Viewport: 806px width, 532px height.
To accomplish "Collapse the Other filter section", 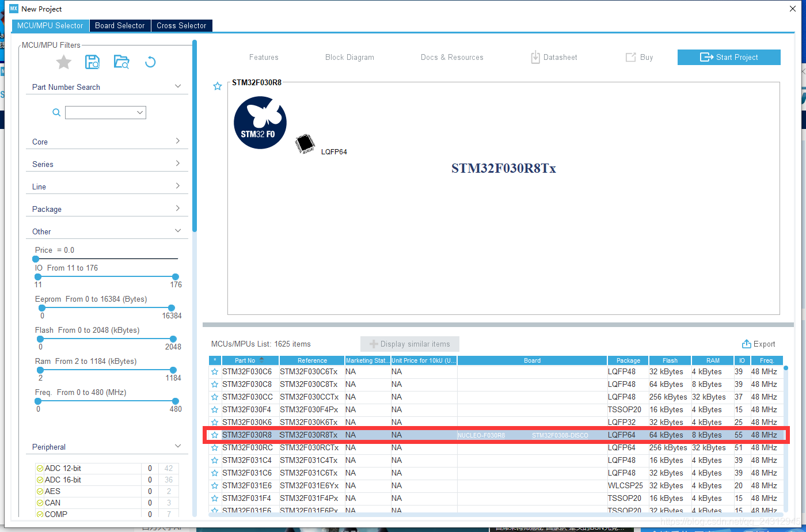I will coord(178,231).
